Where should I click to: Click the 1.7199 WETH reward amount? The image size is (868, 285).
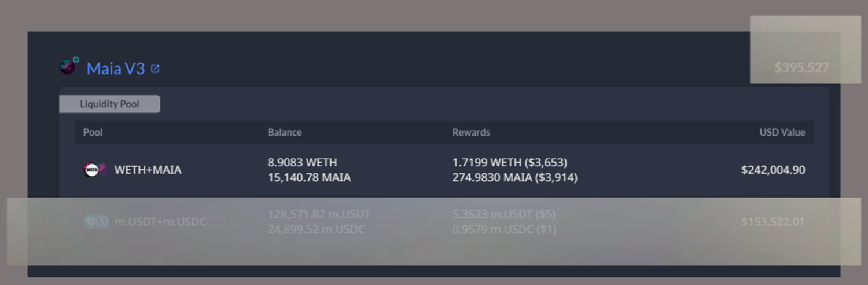[x=509, y=162]
